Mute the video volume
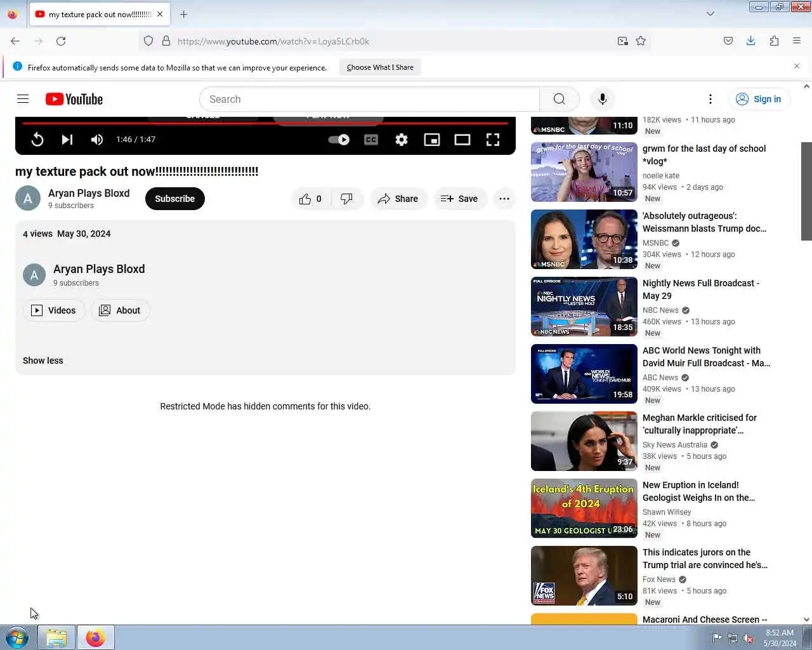 tap(97, 140)
